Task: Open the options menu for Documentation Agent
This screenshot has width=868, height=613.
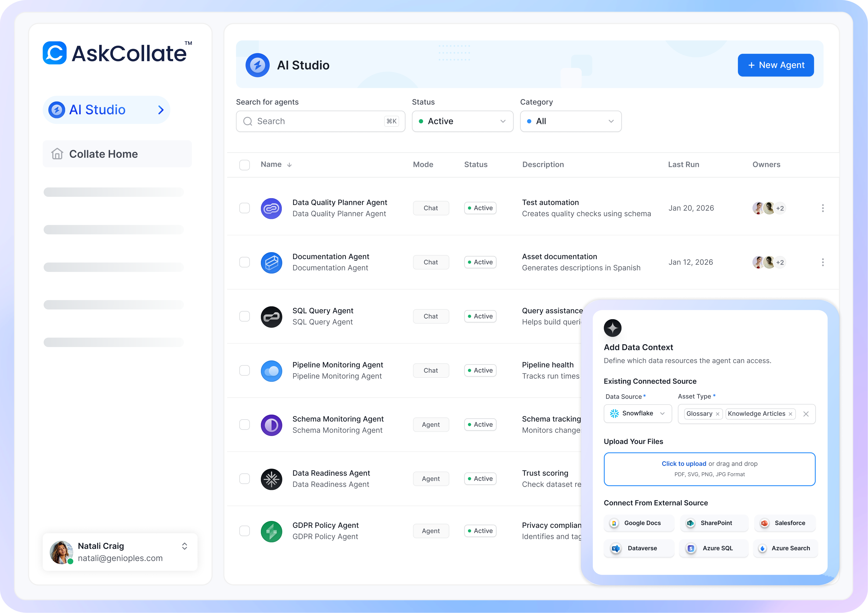Action: [823, 262]
